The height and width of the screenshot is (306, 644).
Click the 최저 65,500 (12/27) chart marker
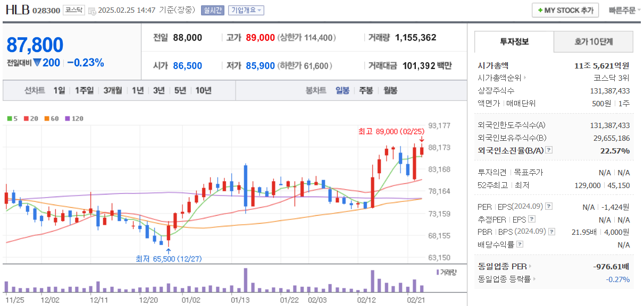point(168,258)
